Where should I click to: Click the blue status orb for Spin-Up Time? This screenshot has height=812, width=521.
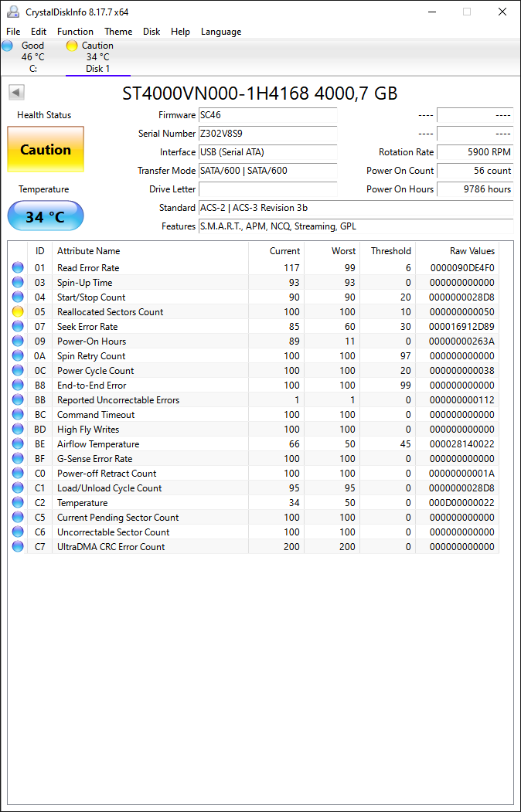[x=18, y=282]
